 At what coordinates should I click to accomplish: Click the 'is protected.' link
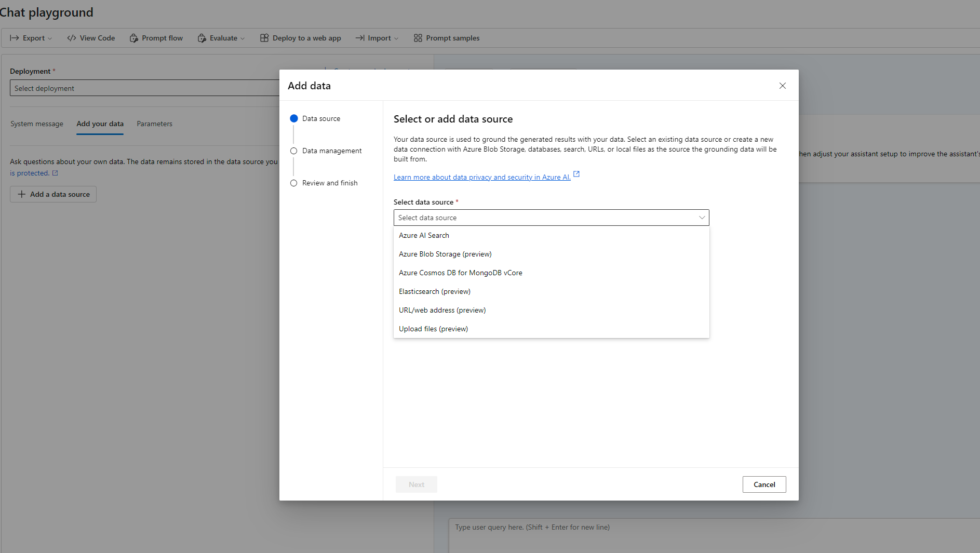point(30,173)
